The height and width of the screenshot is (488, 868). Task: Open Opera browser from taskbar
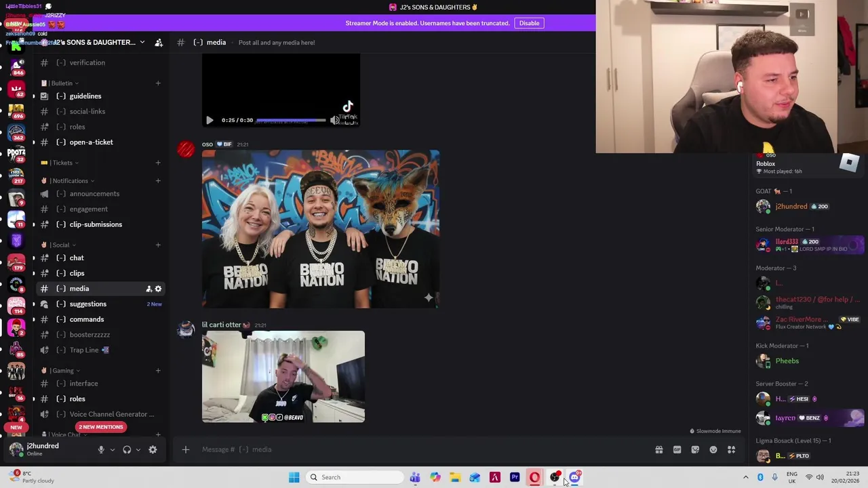534,477
